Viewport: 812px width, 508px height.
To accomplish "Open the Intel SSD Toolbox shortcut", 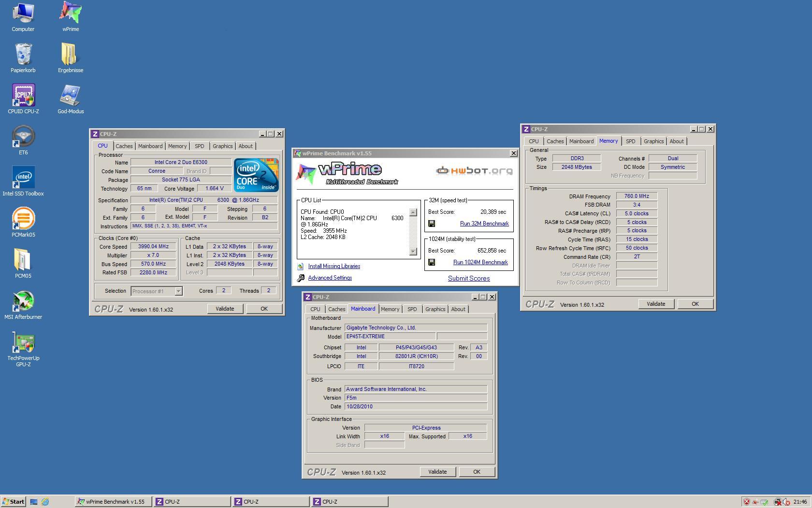I will click(23, 182).
